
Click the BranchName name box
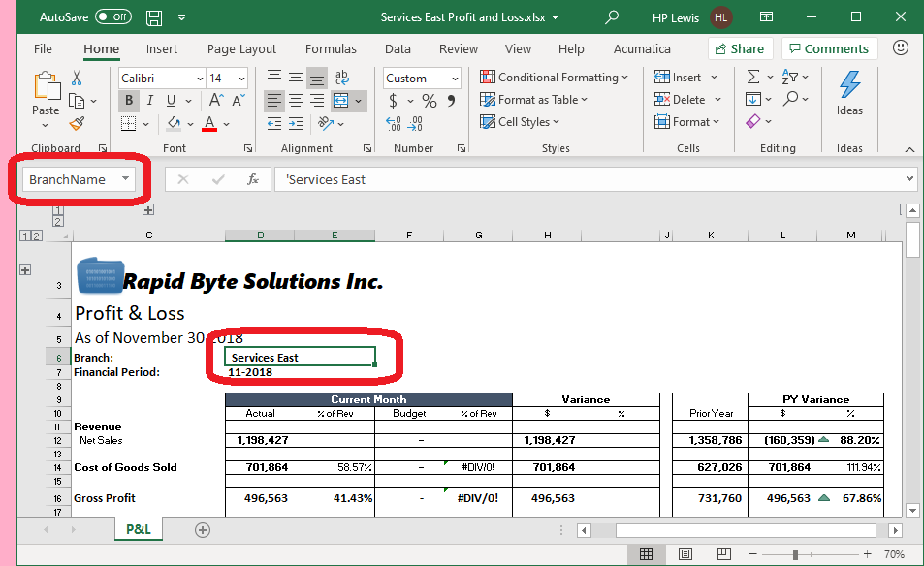(79, 179)
